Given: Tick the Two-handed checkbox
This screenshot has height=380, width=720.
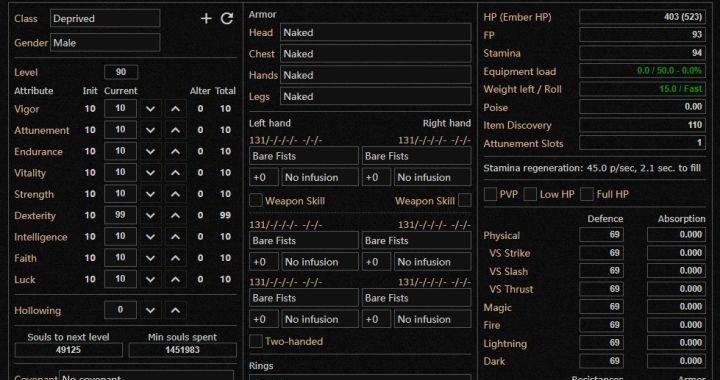Looking at the screenshot, I should (256, 341).
